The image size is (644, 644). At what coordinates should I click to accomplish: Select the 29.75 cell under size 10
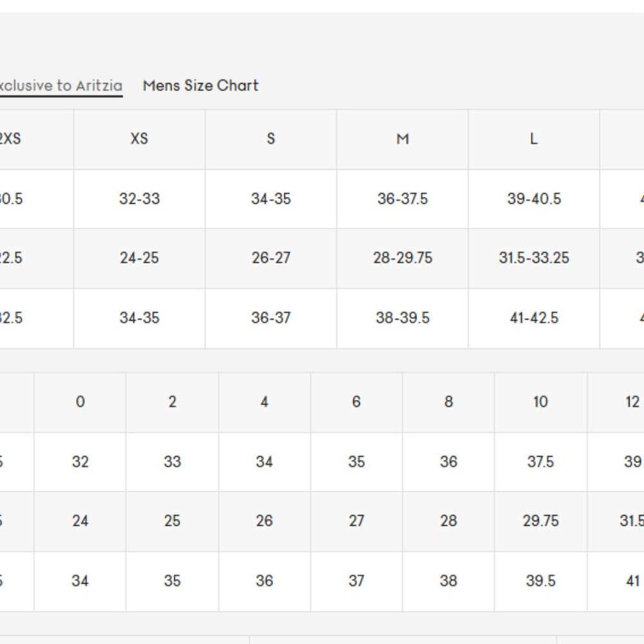coord(540,521)
